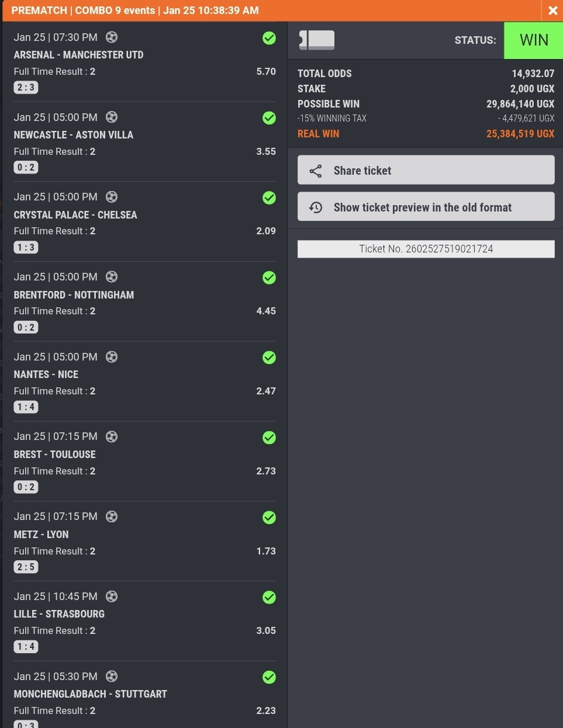
Task: Close the combo ticket overlay
Action: [x=552, y=10]
